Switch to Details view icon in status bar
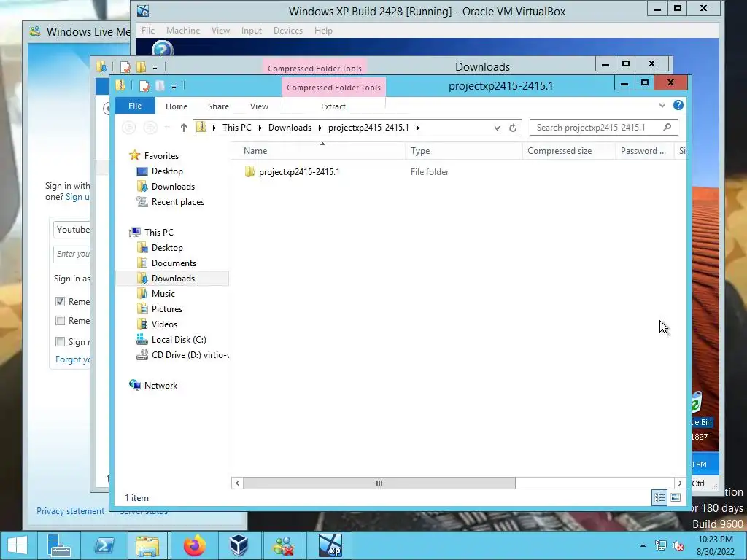 [x=659, y=497]
